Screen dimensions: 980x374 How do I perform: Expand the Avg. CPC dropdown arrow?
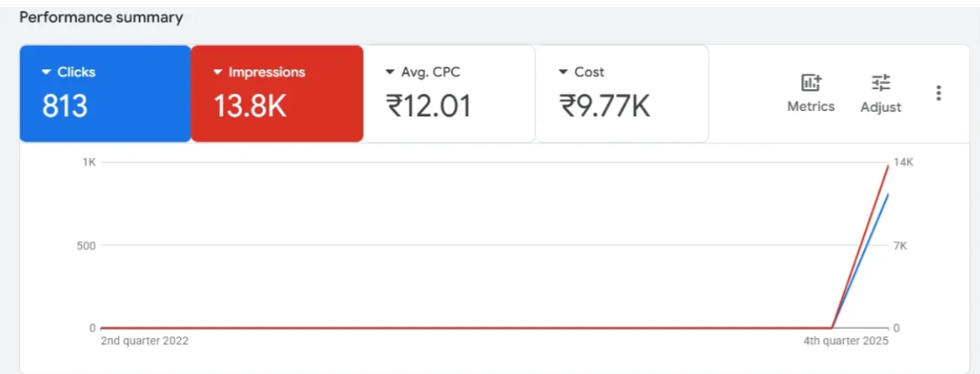(389, 72)
